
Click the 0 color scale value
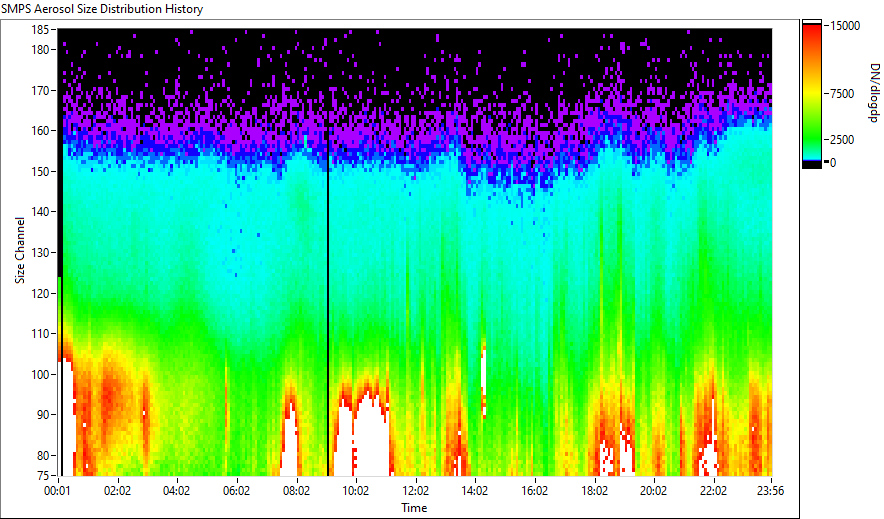point(833,163)
